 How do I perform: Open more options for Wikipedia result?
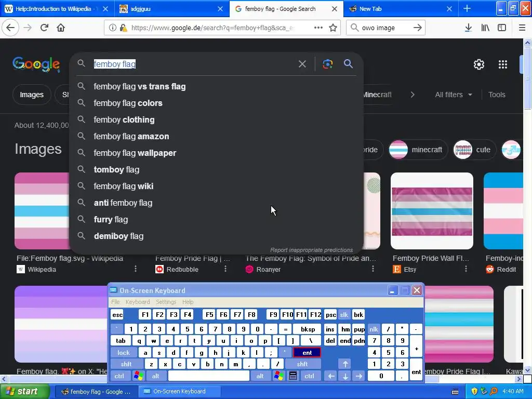(x=136, y=269)
